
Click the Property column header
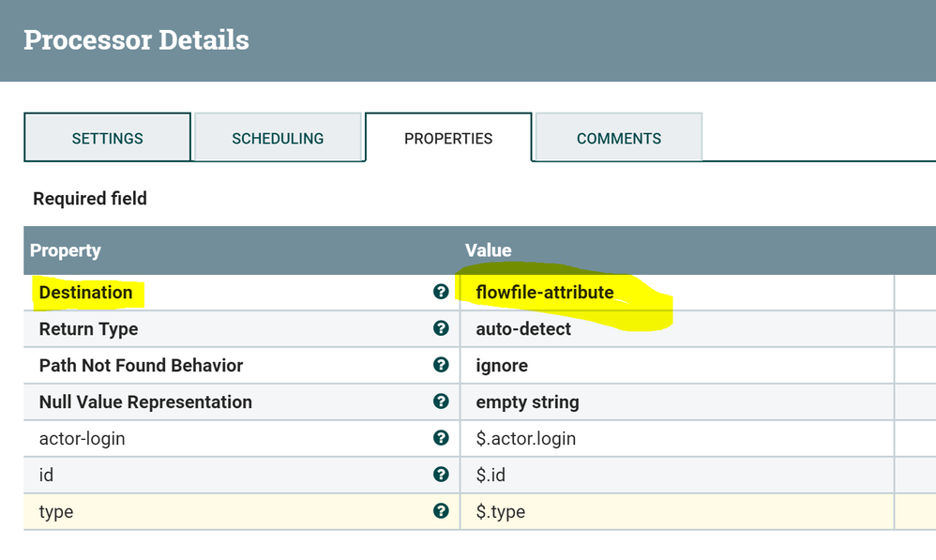[66, 250]
